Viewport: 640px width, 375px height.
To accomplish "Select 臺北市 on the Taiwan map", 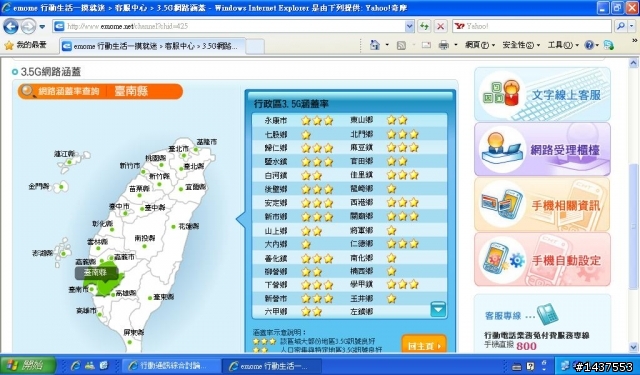I will pyautogui.click(x=179, y=149).
